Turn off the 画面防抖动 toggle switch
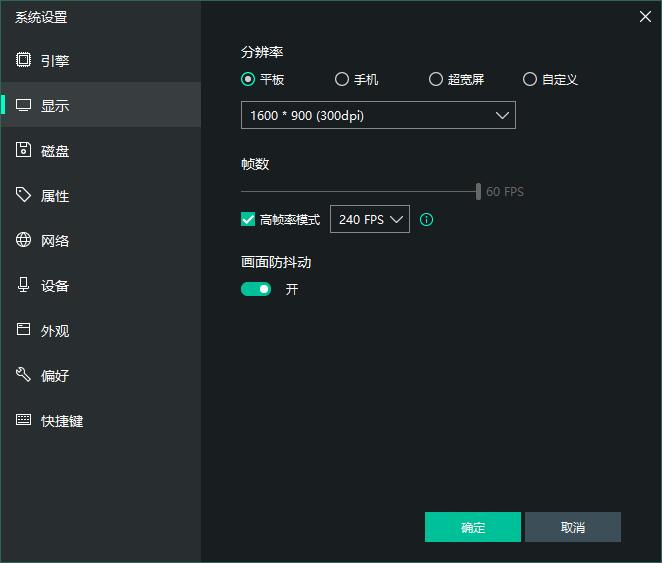The height and width of the screenshot is (563, 662). click(x=256, y=289)
